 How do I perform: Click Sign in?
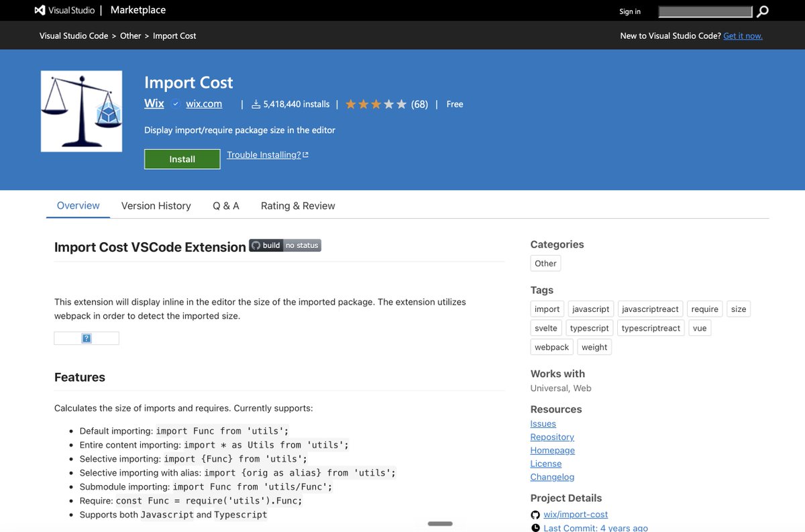(630, 11)
